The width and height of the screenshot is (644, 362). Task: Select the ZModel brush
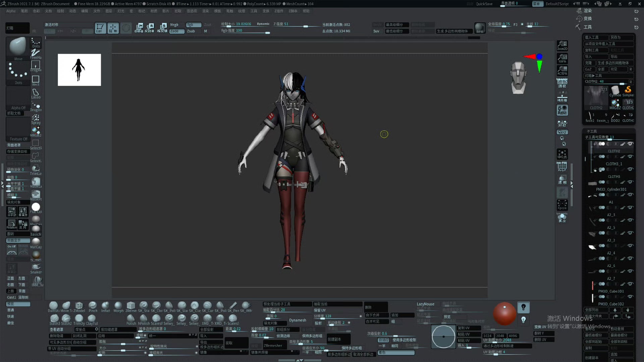79,307
